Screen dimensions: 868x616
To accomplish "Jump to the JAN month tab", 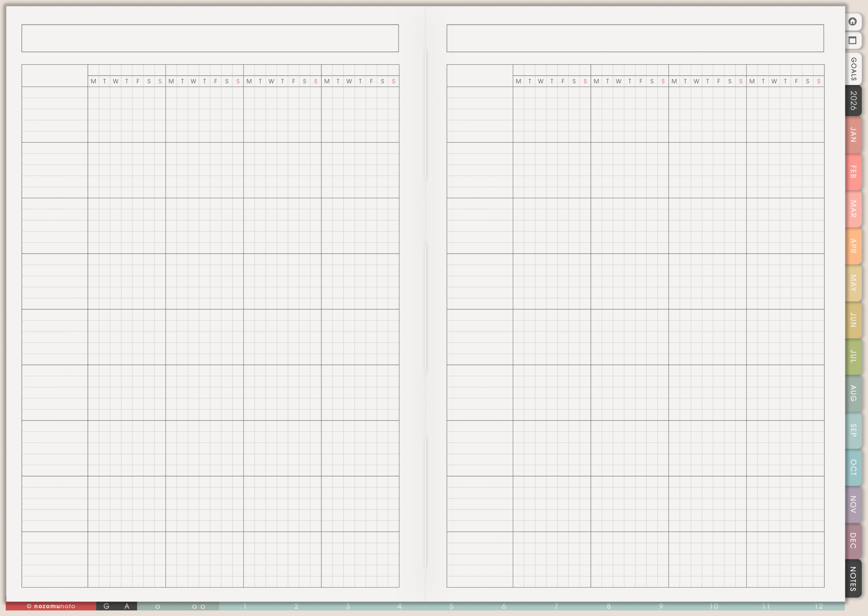I will click(x=853, y=135).
